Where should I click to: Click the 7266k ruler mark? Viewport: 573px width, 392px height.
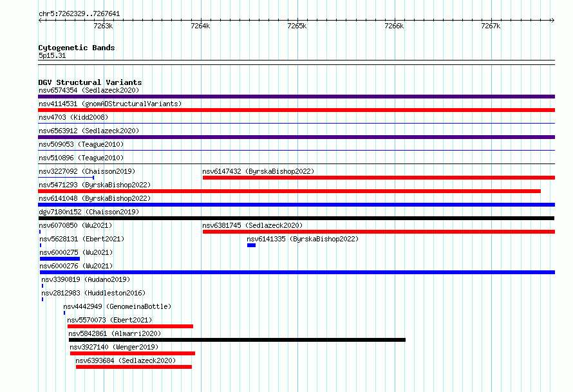pyautogui.click(x=394, y=26)
